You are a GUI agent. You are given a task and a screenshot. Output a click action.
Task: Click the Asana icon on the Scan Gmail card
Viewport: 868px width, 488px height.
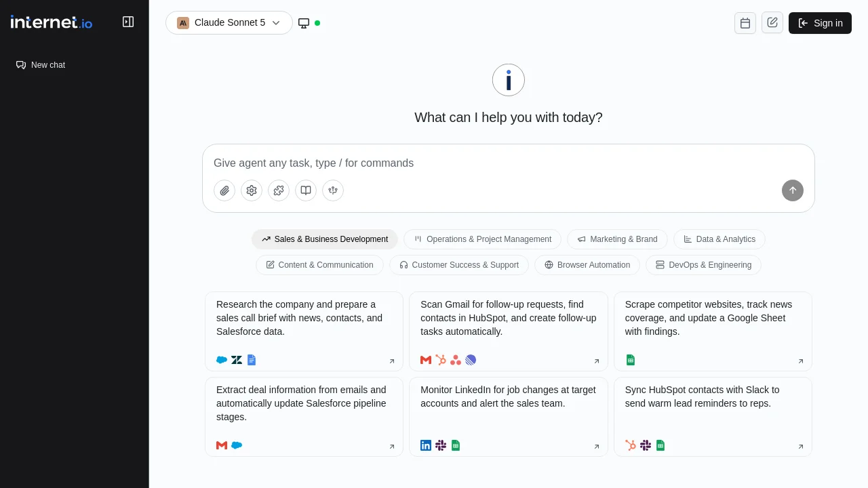(456, 360)
